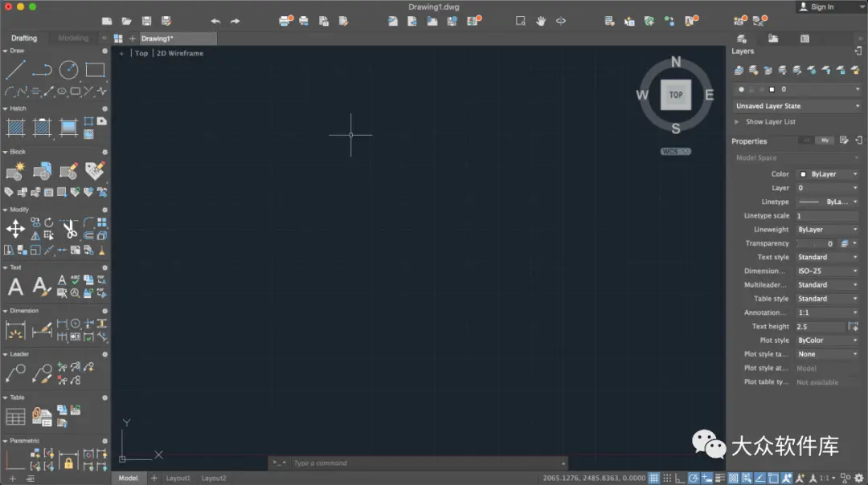This screenshot has width=868, height=485.
Task: Select the Drawing1 file tab
Action: point(177,39)
